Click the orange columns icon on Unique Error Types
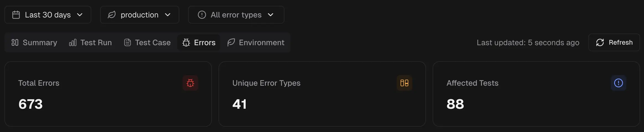The height and width of the screenshot is (132, 644). click(x=404, y=83)
